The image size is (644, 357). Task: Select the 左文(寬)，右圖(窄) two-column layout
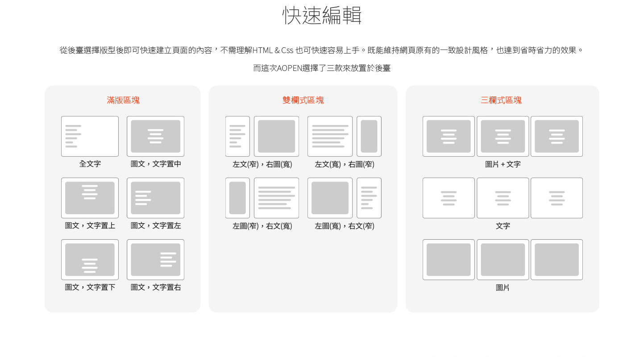tap(344, 136)
